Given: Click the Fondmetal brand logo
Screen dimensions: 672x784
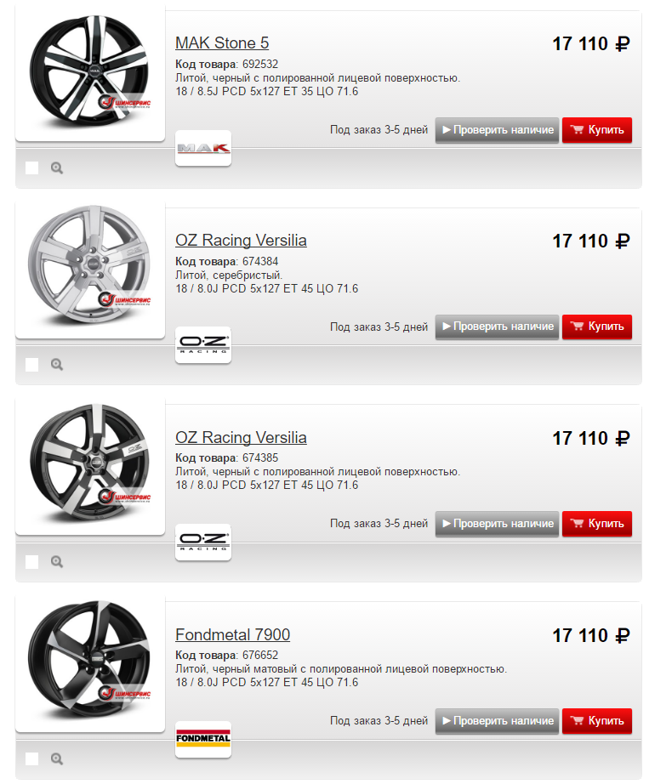Looking at the screenshot, I should point(203,739).
